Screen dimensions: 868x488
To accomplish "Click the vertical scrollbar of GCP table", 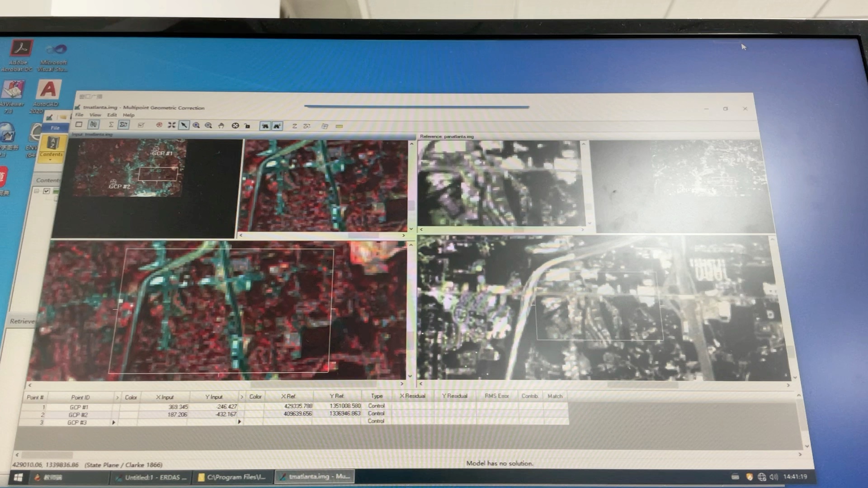I will tap(802, 420).
